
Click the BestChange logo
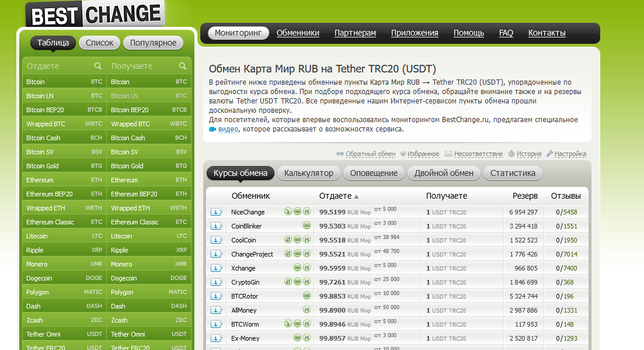point(96,15)
